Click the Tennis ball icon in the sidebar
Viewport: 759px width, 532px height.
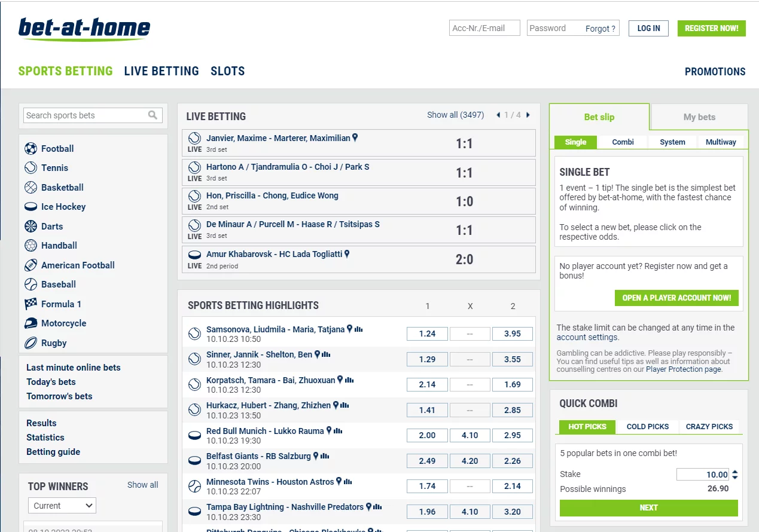coord(31,168)
